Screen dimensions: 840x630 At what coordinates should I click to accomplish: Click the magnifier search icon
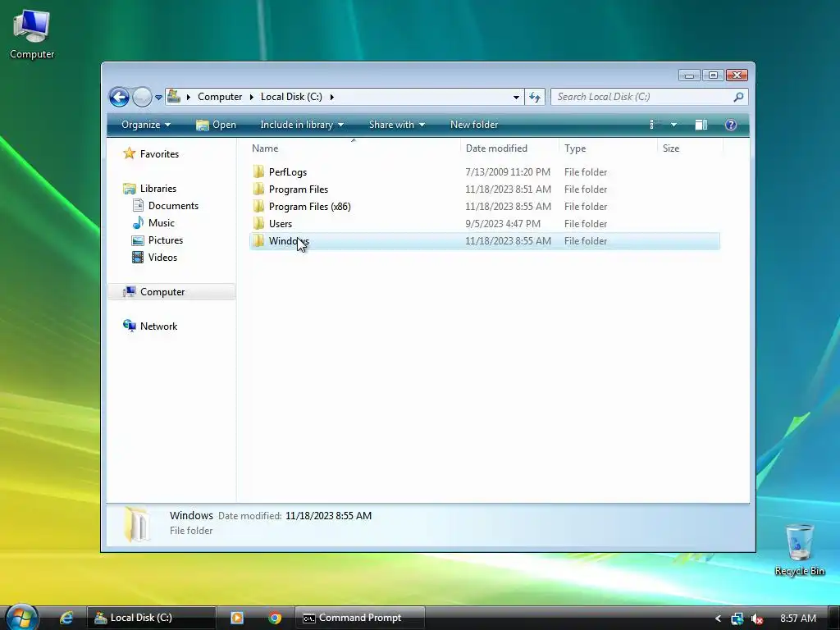point(738,97)
